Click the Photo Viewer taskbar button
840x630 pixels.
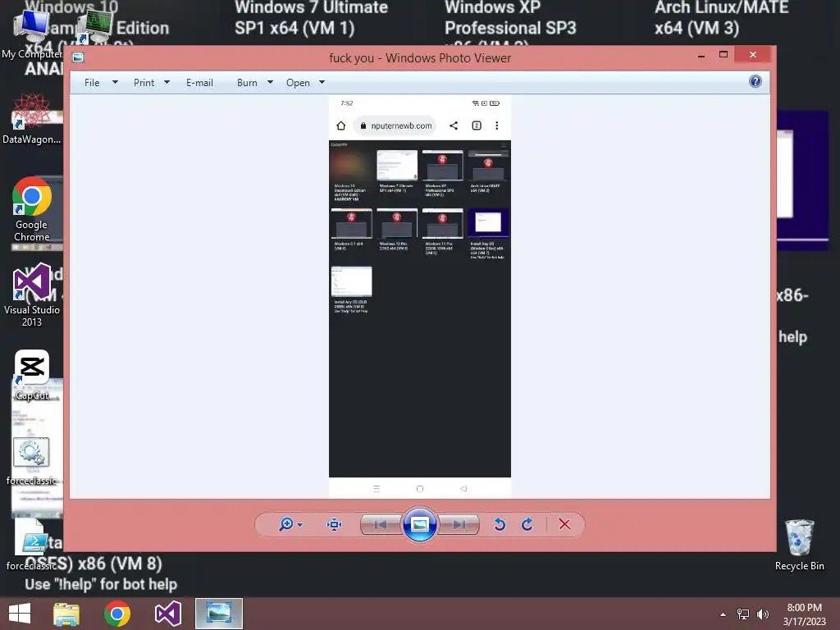[218, 614]
